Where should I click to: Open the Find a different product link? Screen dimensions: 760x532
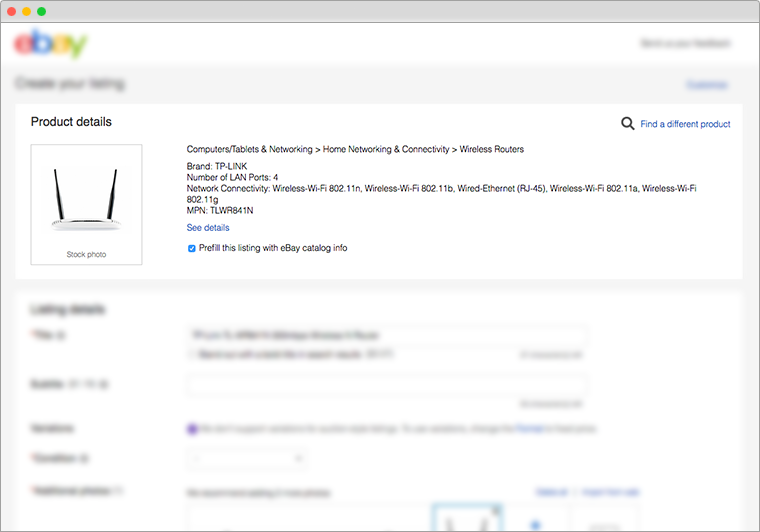click(x=685, y=124)
